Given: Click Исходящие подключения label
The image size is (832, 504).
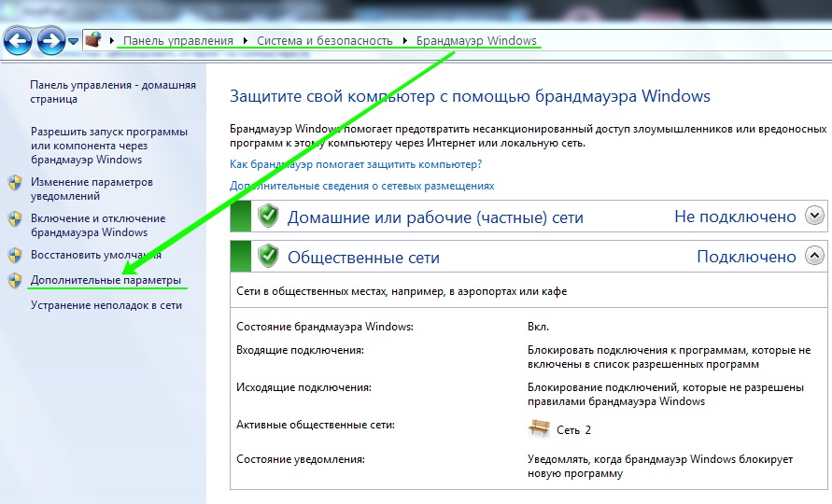Looking at the screenshot, I should (x=304, y=387).
